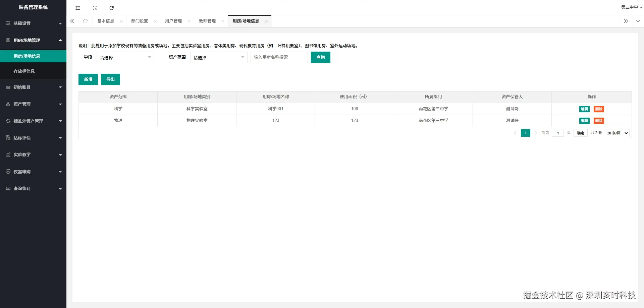
Task: Close the 用户管理 tab
Action: (x=189, y=21)
